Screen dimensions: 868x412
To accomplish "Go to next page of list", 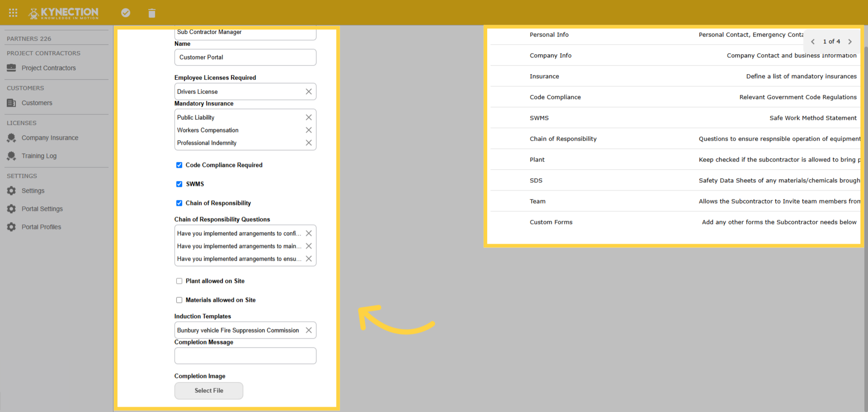I will tap(850, 42).
